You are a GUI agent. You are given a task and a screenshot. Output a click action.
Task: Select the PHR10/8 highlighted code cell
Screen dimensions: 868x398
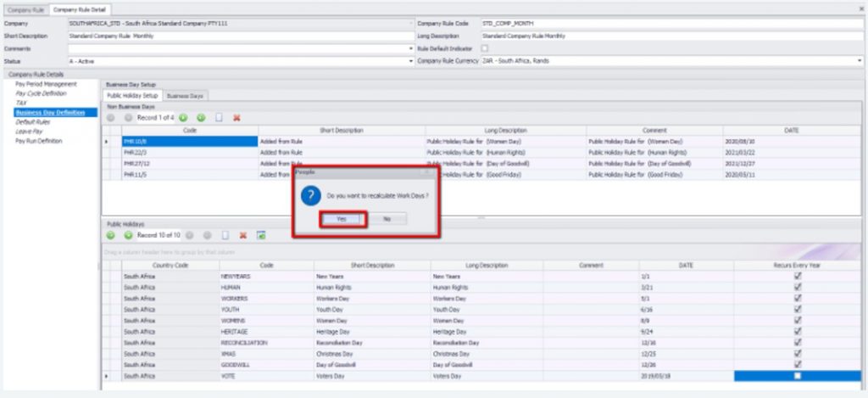[190, 142]
